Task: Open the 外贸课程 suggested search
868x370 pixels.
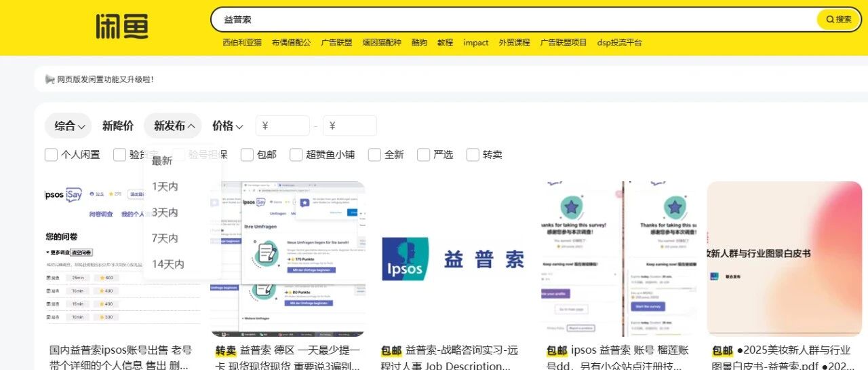Action: [514, 42]
